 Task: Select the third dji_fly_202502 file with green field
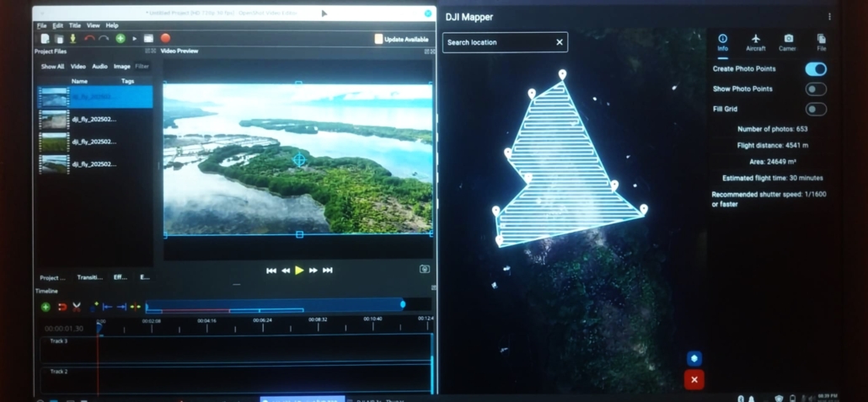coord(94,142)
